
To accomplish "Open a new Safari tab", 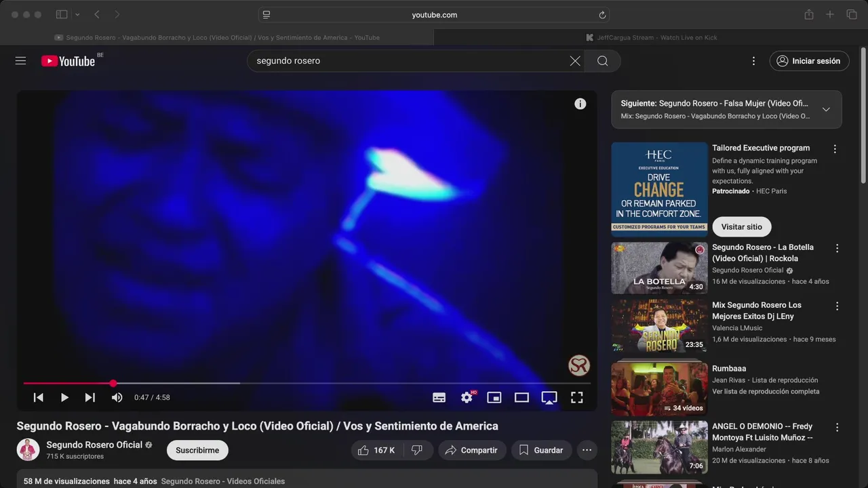I will (830, 14).
